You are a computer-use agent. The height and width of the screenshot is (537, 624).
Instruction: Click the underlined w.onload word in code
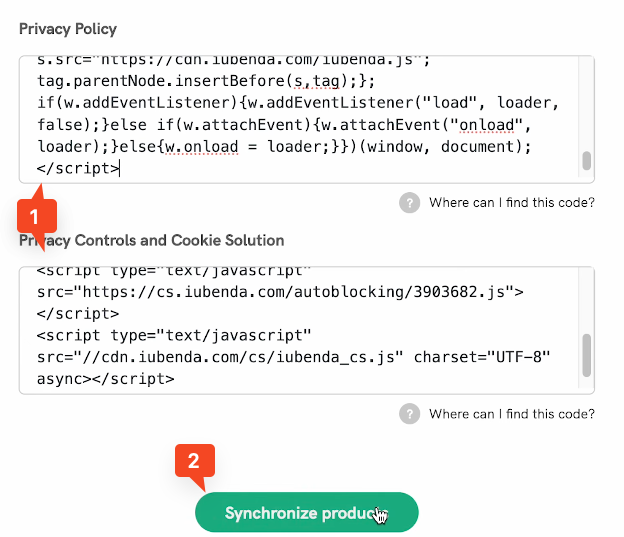199,147
